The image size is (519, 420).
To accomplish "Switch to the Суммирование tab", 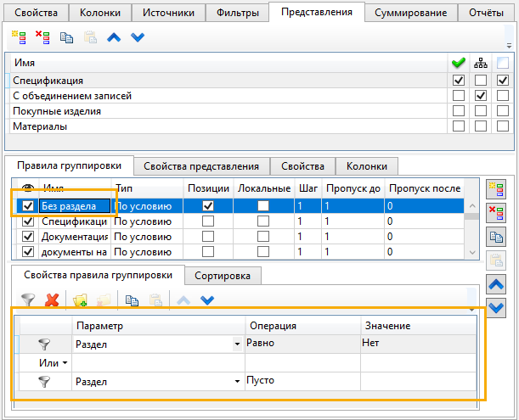I will point(411,13).
